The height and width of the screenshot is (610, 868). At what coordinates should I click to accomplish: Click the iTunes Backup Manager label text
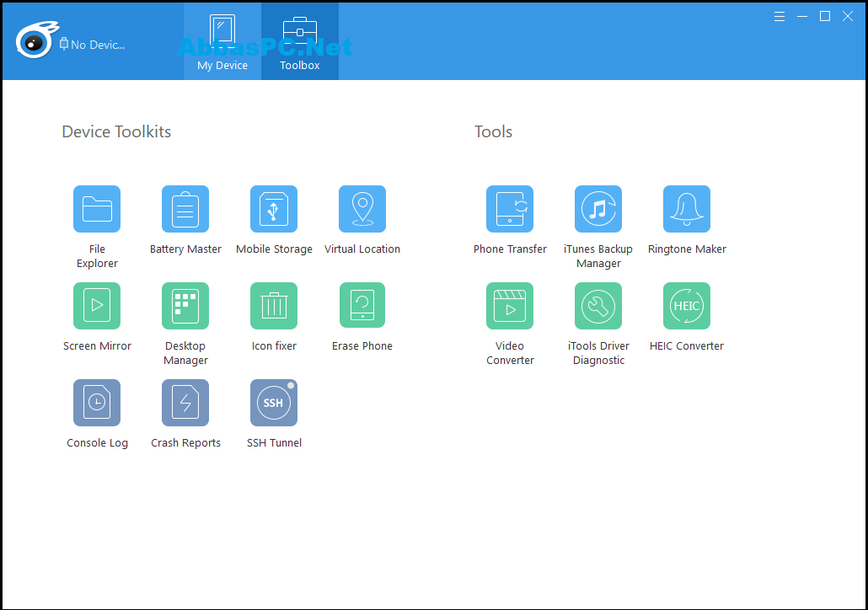pyautogui.click(x=598, y=256)
